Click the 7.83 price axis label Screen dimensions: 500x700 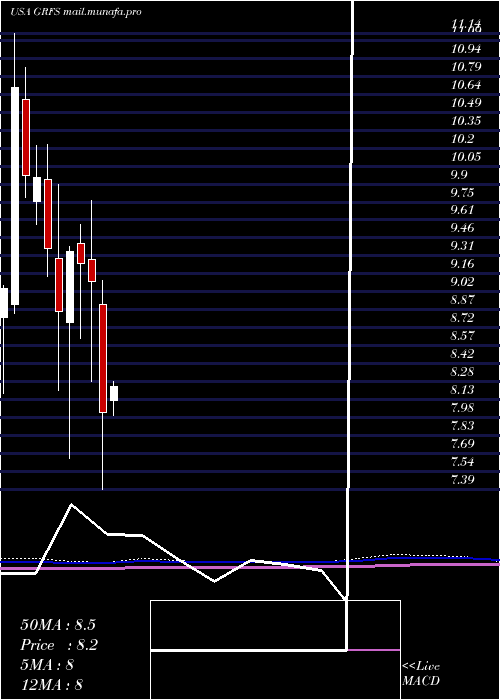tap(462, 425)
